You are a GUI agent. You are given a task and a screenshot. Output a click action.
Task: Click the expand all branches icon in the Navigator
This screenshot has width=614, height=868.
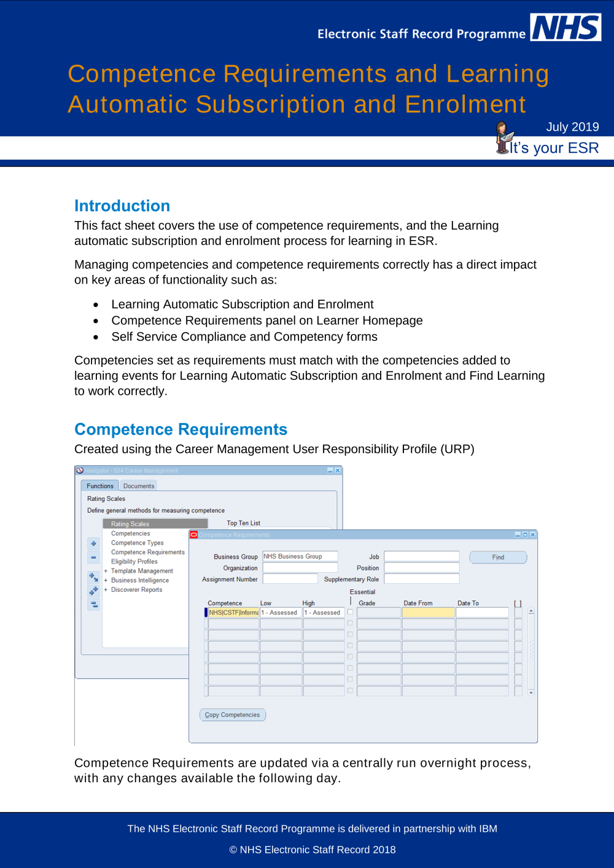click(x=93, y=591)
